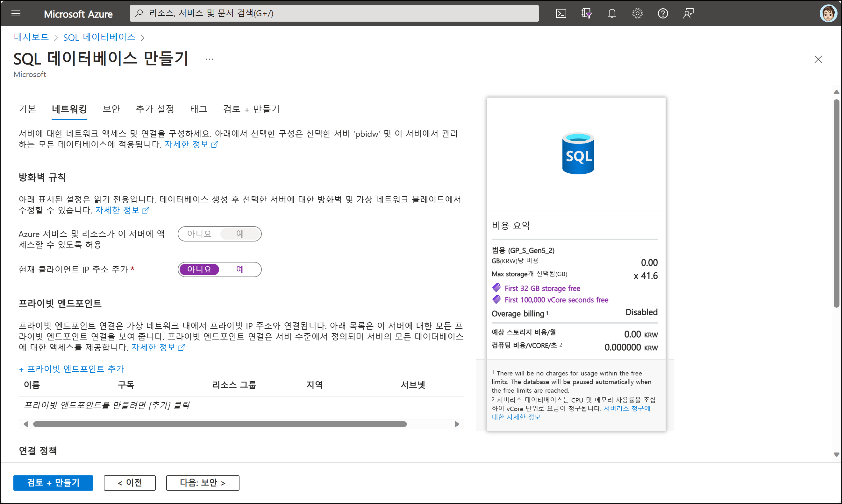Switch to the 추가 설정 tab
This screenshot has width=842, height=504.
point(155,109)
